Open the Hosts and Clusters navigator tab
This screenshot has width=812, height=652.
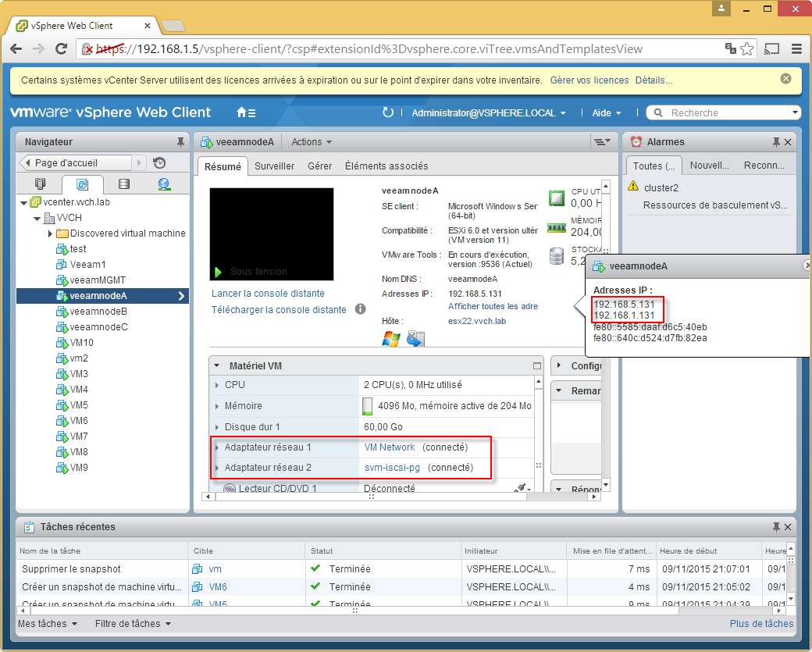point(40,183)
